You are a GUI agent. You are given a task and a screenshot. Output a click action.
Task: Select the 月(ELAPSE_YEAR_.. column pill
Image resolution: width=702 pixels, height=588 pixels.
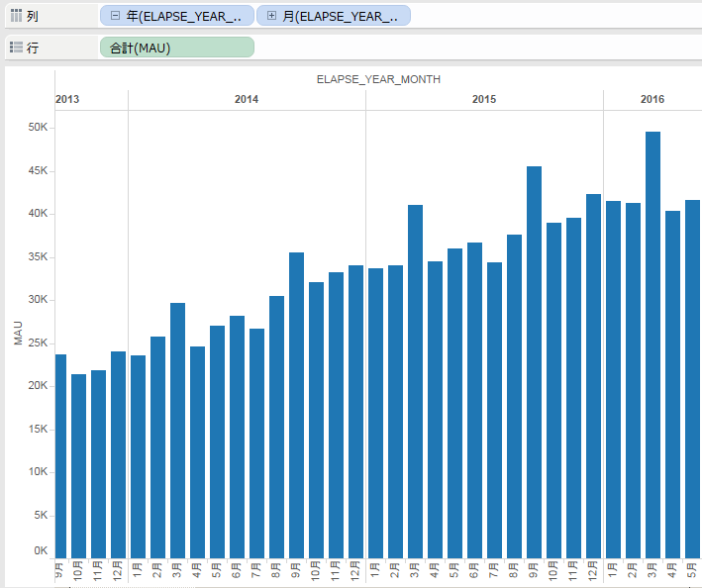[x=334, y=16]
